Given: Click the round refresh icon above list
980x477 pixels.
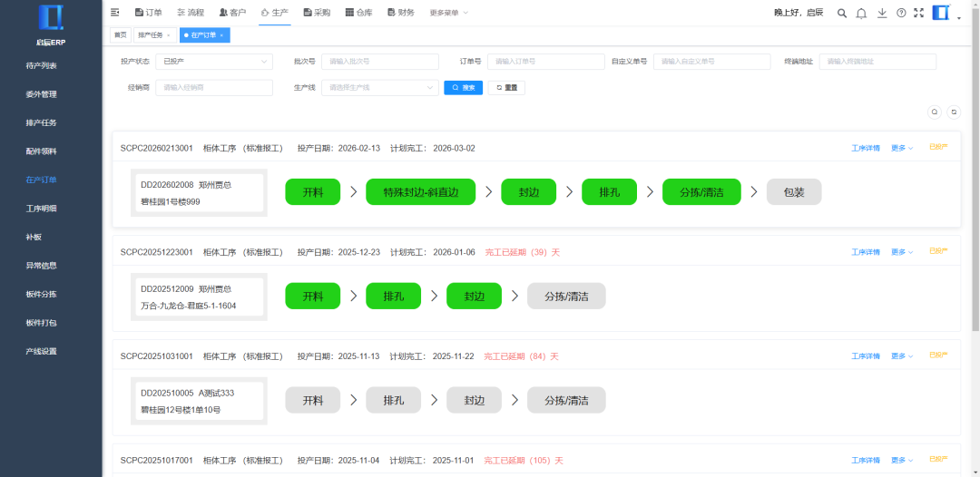Looking at the screenshot, I should tap(954, 112).
